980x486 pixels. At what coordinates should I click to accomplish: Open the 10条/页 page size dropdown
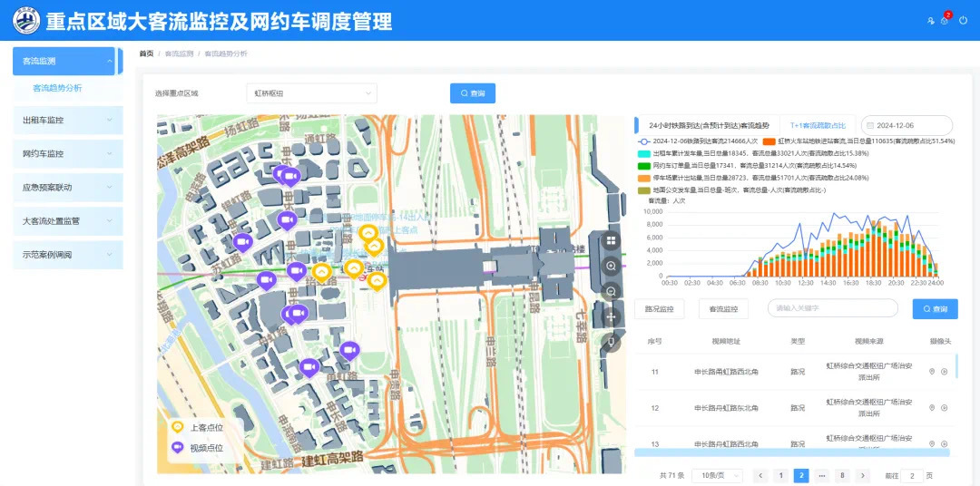718,475
